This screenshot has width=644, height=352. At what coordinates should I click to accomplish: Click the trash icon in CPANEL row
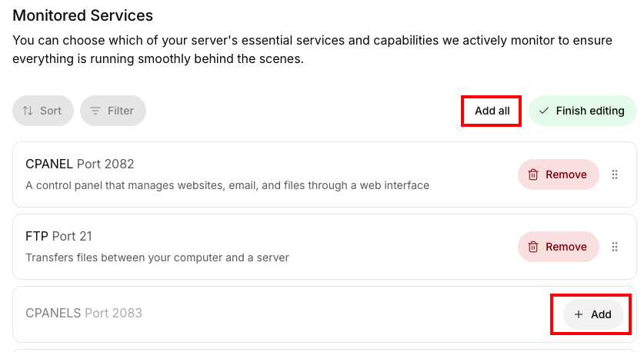(x=533, y=174)
